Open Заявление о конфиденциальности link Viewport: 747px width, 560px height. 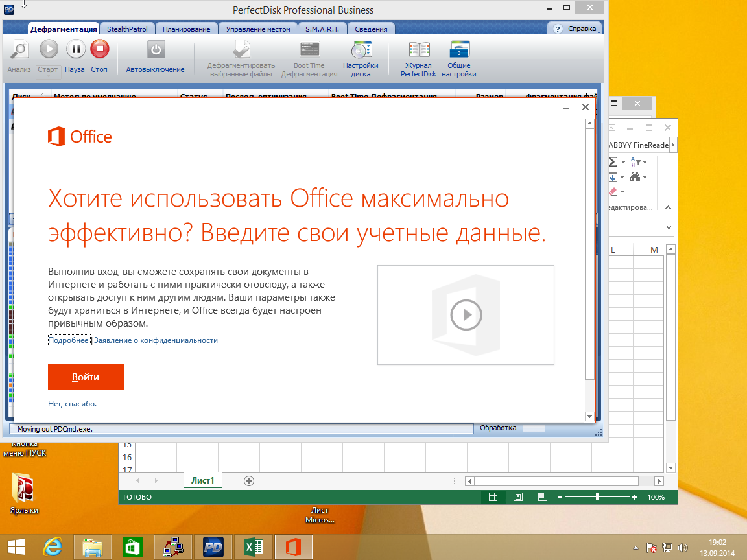coord(156,340)
